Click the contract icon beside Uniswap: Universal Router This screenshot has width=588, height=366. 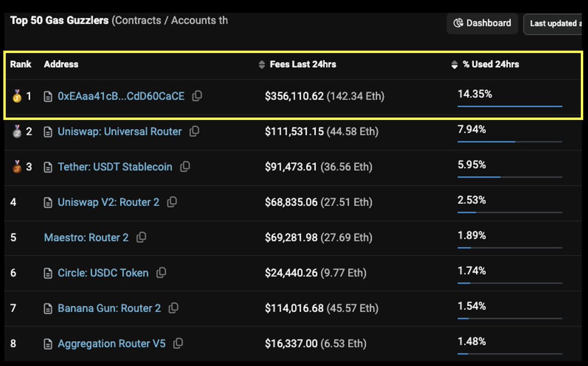pyautogui.click(x=48, y=131)
